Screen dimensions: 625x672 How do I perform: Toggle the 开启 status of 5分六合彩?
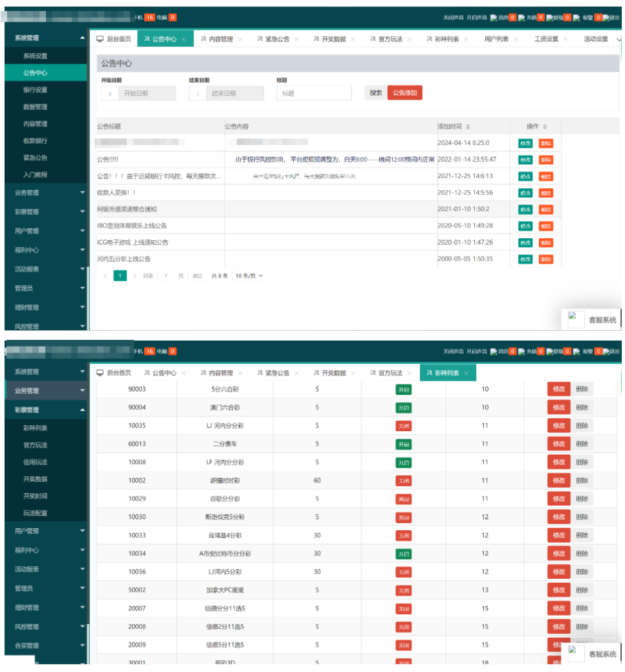pos(403,390)
